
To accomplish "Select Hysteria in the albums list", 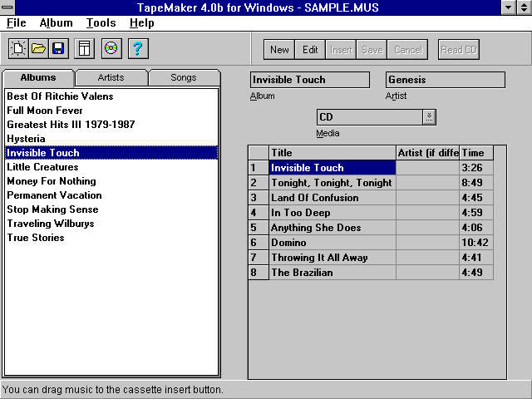I will pyautogui.click(x=26, y=139).
